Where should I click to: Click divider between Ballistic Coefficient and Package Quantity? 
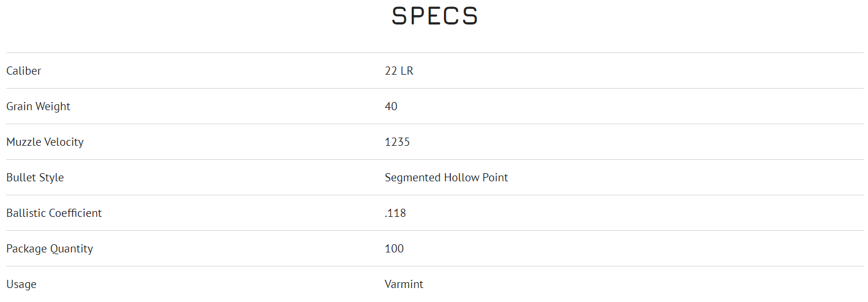tap(435, 231)
